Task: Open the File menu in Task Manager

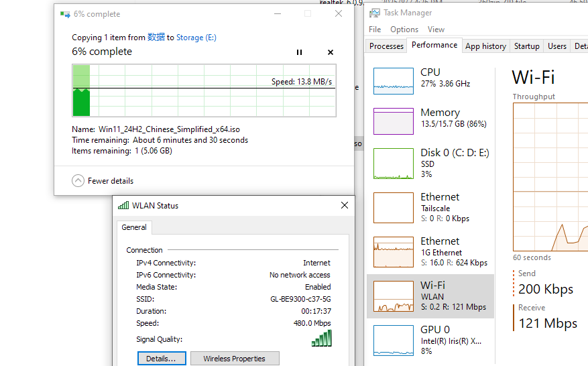Action: (x=375, y=29)
